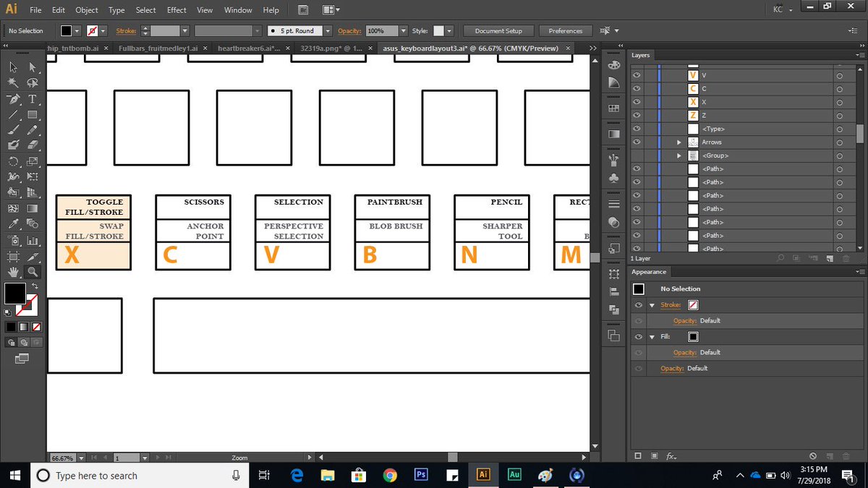Open the zoom level 66.67% dropdown
Viewport: 868px width, 488px height.
click(81, 458)
